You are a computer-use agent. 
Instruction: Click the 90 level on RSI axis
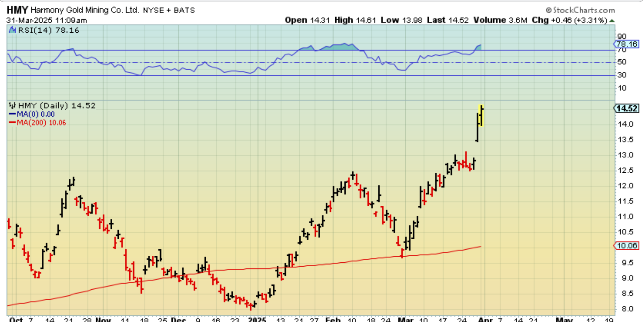[x=622, y=36]
